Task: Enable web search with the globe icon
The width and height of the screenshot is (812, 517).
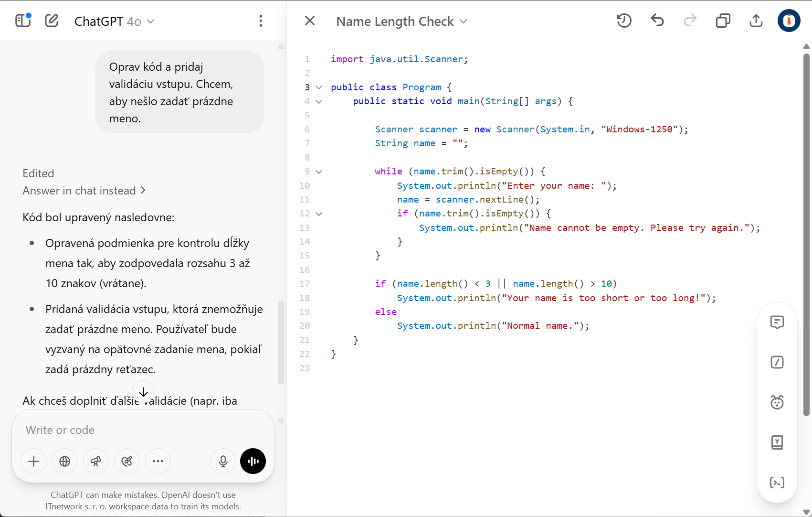Action: (64, 461)
